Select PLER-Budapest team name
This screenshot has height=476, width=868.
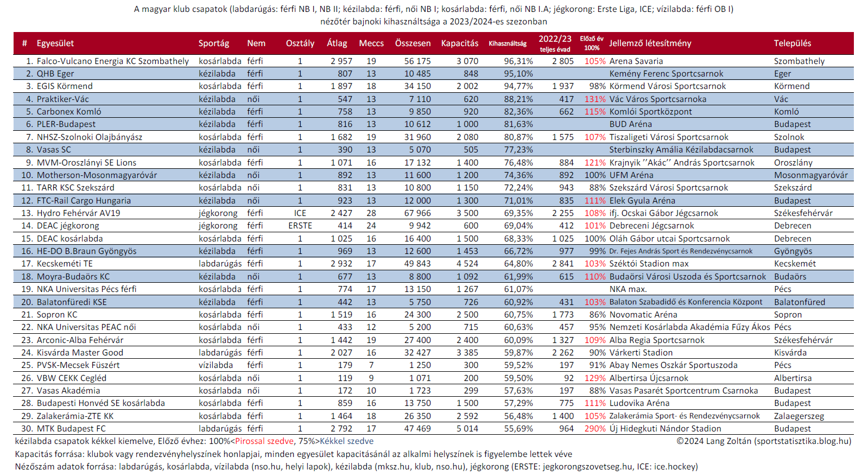(66, 124)
